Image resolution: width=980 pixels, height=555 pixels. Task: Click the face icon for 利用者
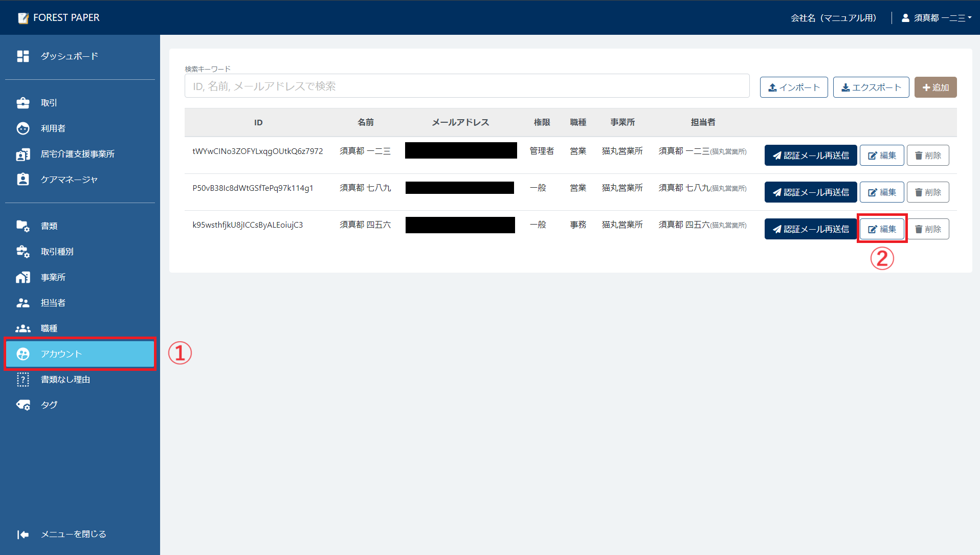(x=23, y=128)
